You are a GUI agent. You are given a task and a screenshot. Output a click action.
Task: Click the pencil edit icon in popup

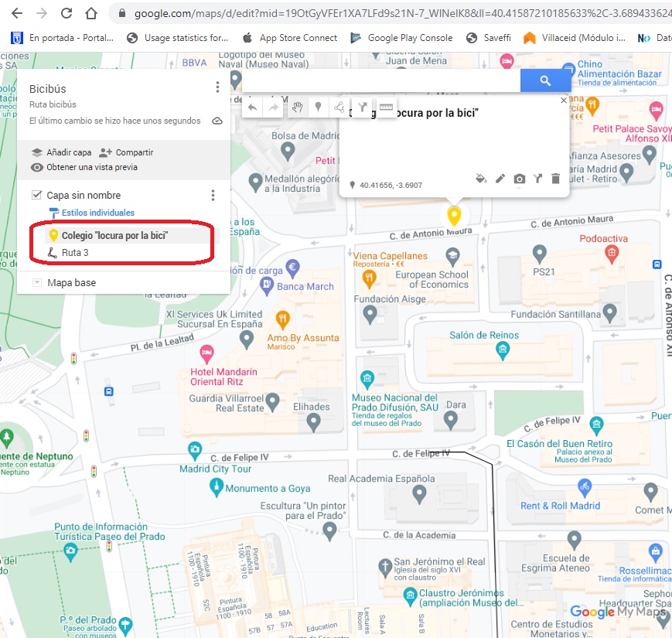(500, 179)
